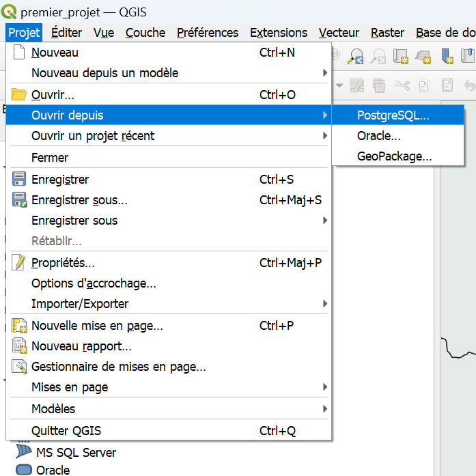Screen dimensions: 476x476
Task: Click the Enregistrer floppy disk icon
Action: pyautogui.click(x=19, y=179)
